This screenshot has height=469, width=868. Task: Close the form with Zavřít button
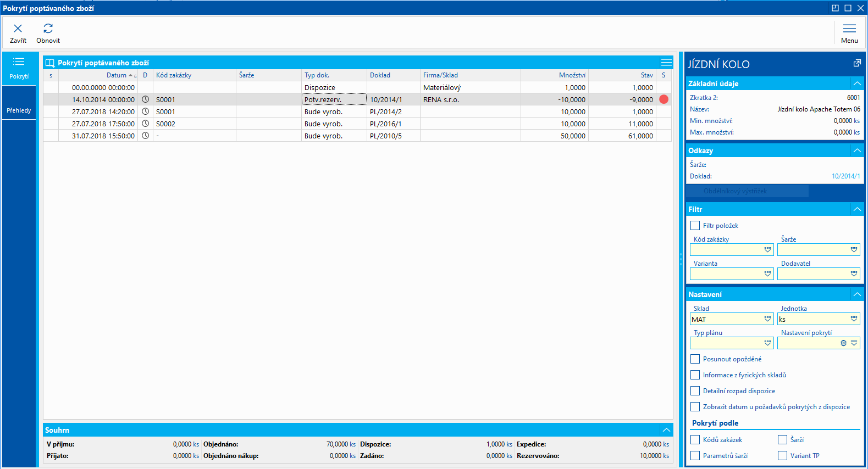18,33
